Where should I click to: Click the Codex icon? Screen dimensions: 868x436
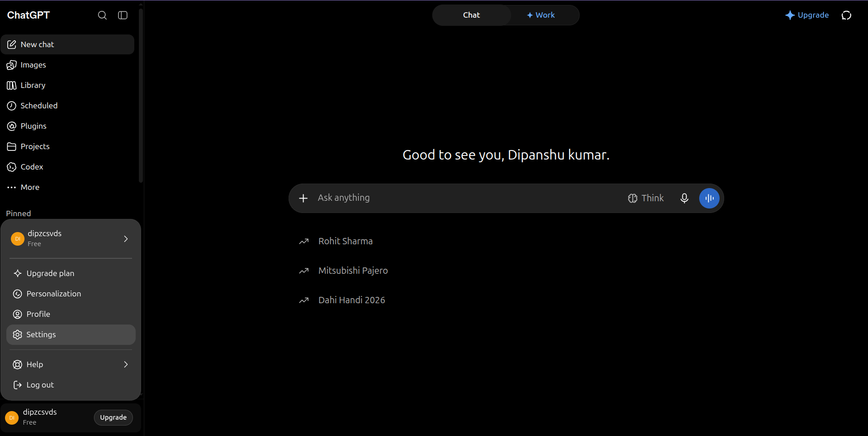point(12,167)
